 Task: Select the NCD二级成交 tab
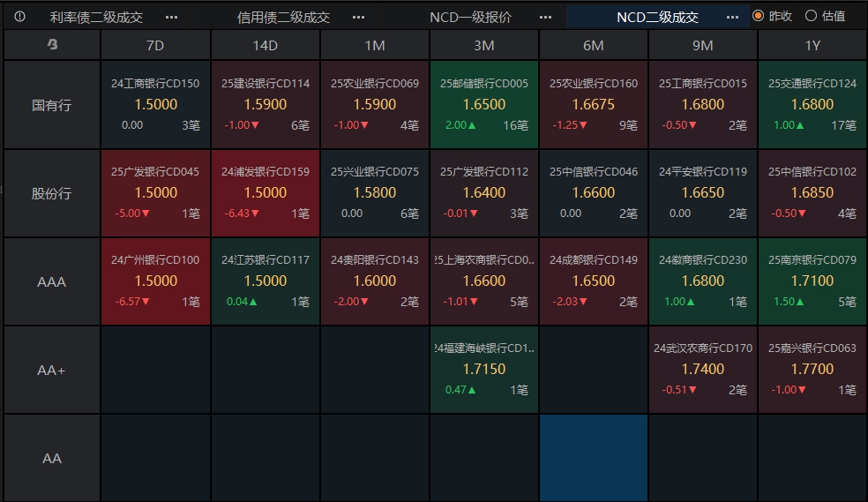(657, 17)
